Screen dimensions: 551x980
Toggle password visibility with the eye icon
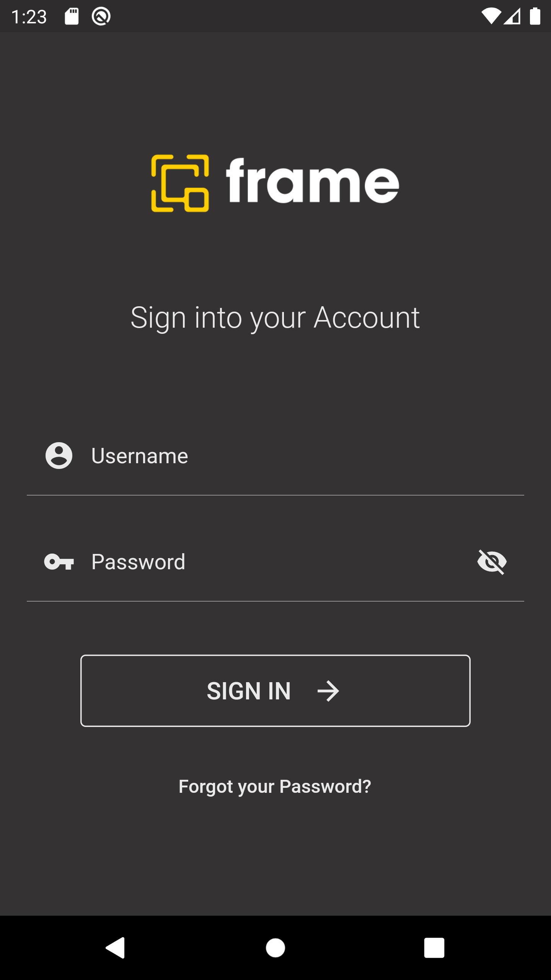(x=492, y=562)
